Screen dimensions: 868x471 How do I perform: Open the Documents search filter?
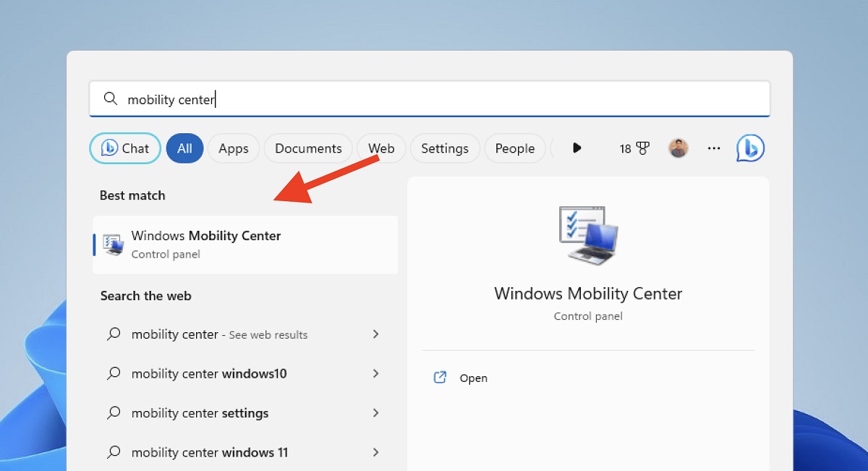click(307, 148)
